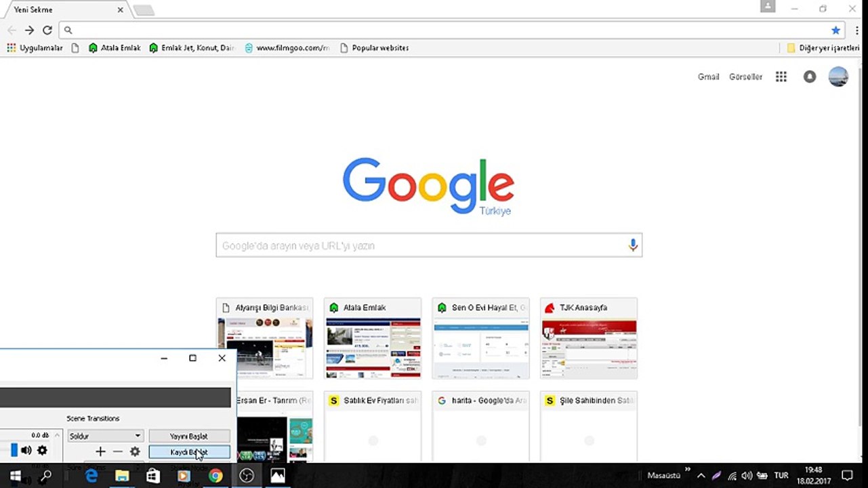This screenshot has width=868, height=488.
Task: Open the Photos app taskbar icon
Action: (x=277, y=476)
